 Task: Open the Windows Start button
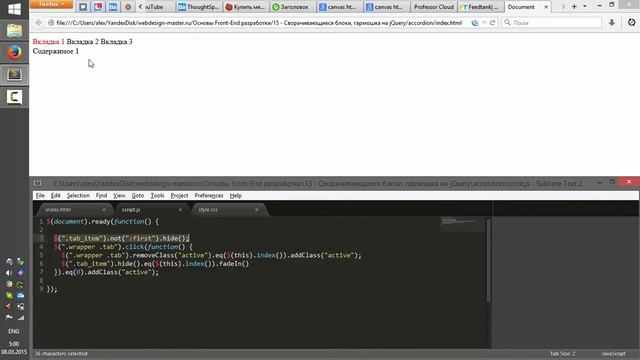pyautogui.click(x=14, y=9)
